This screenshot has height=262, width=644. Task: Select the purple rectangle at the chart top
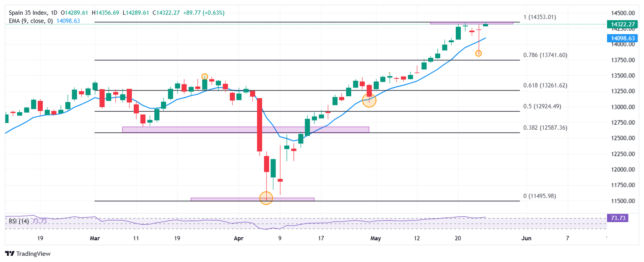click(x=471, y=23)
